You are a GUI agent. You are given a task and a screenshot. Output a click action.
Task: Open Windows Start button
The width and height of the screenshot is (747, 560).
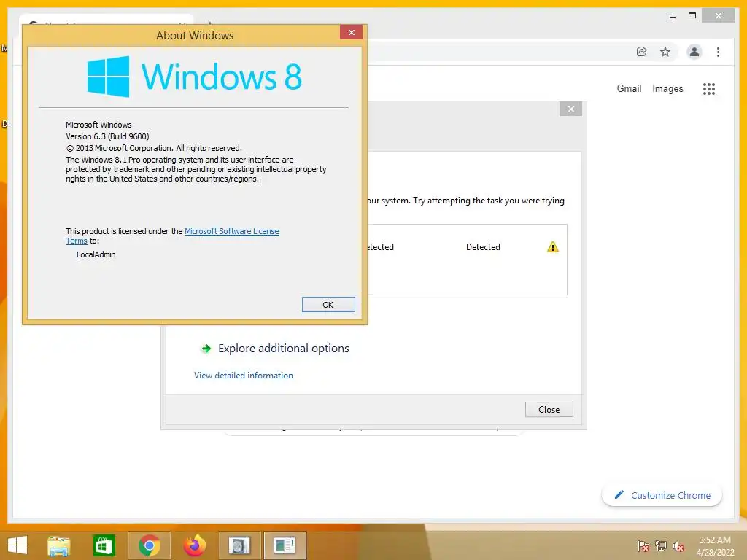[18, 545]
